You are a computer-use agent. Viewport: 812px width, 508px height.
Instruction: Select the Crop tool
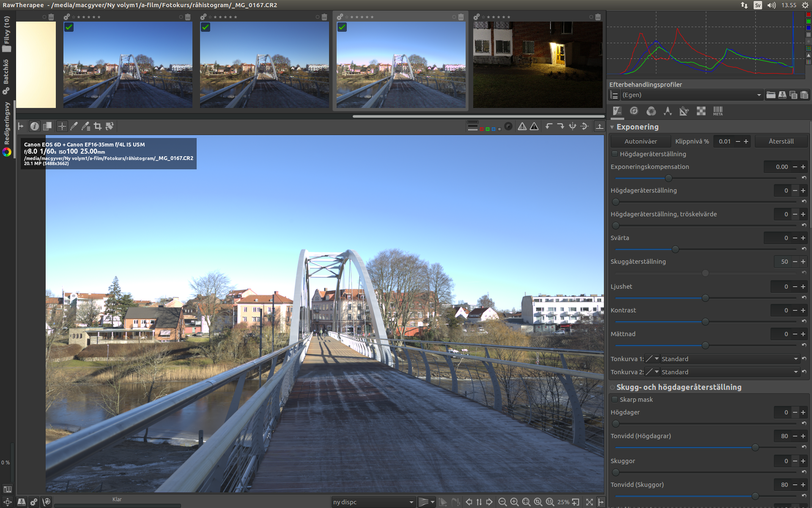98,126
